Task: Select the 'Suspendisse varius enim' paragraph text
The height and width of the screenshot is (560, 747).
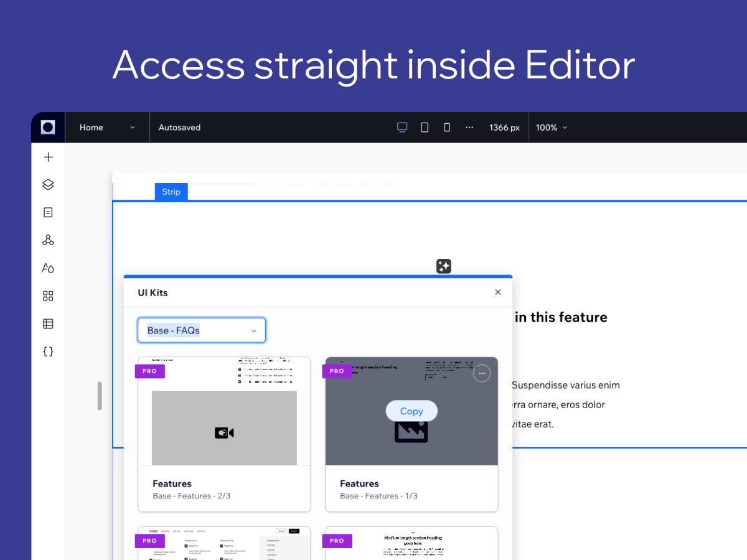Action: coord(566,385)
